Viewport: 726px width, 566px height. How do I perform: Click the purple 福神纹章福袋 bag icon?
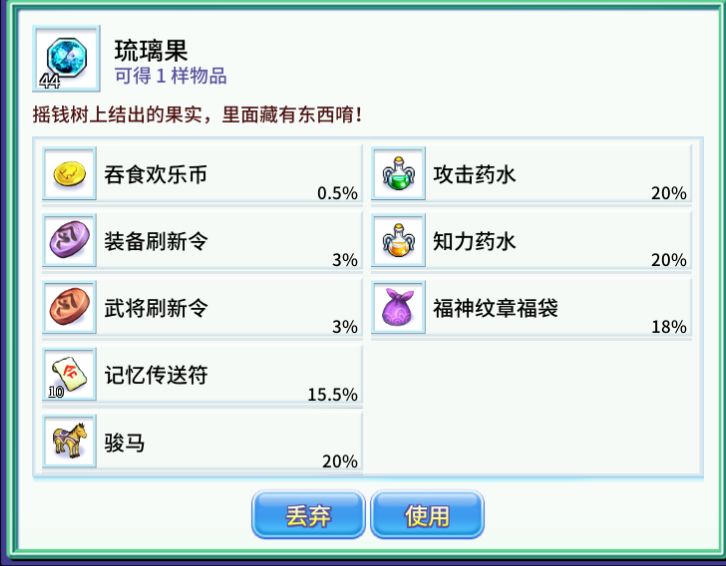399,307
